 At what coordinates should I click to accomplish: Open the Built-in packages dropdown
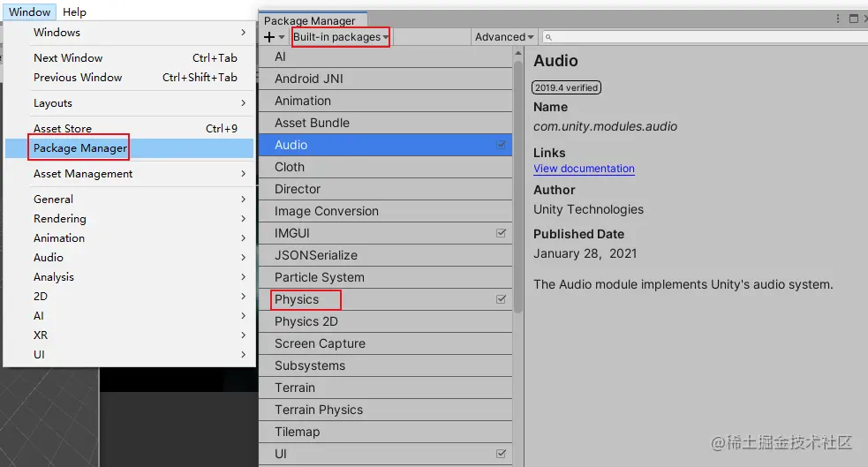[x=341, y=37]
